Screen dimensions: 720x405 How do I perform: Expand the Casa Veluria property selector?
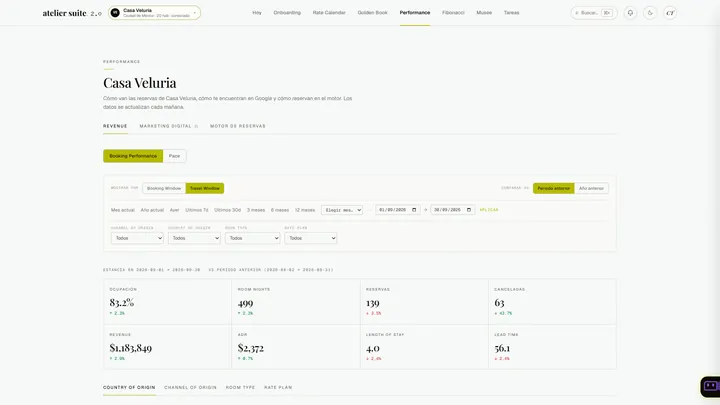click(x=154, y=13)
